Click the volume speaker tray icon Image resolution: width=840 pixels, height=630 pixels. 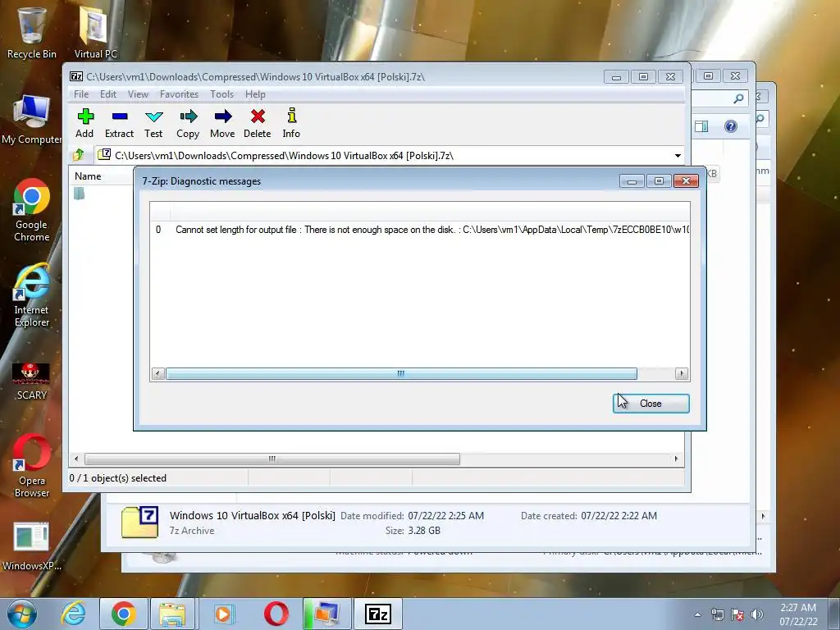point(757,614)
